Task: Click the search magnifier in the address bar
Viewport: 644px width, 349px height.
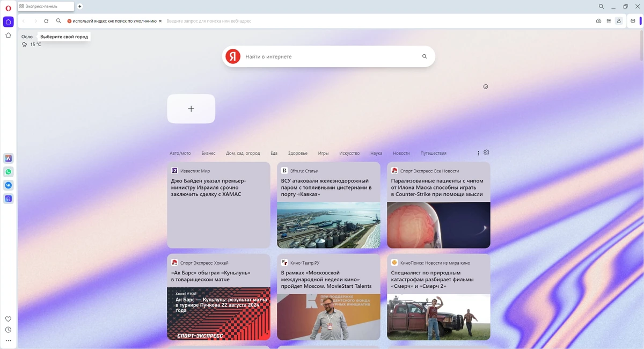Action: pos(58,21)
